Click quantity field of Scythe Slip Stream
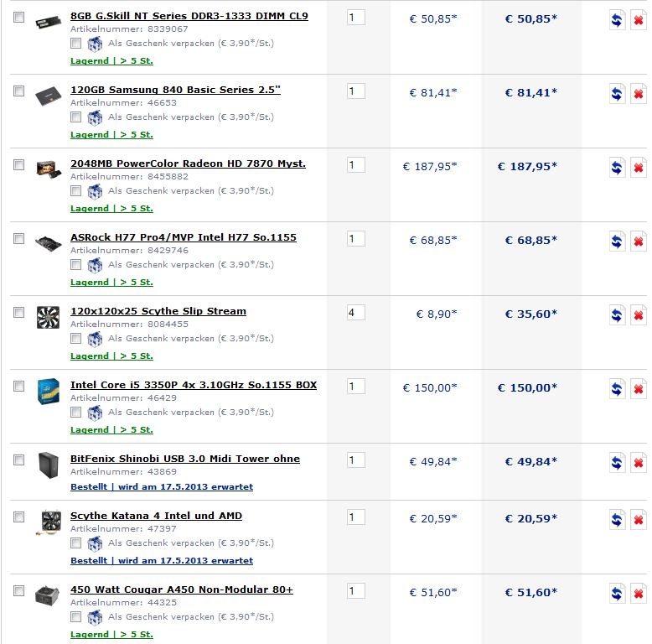 coord(356,313)
